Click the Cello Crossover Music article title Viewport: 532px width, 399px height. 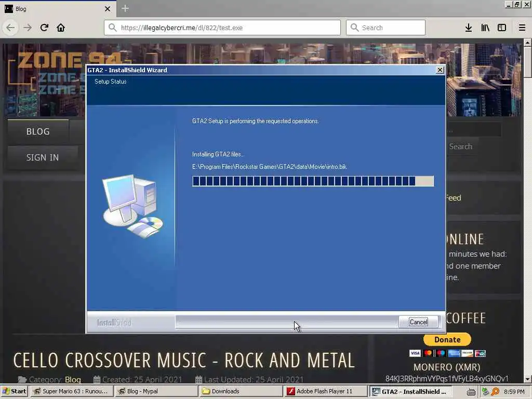(184, 361)
